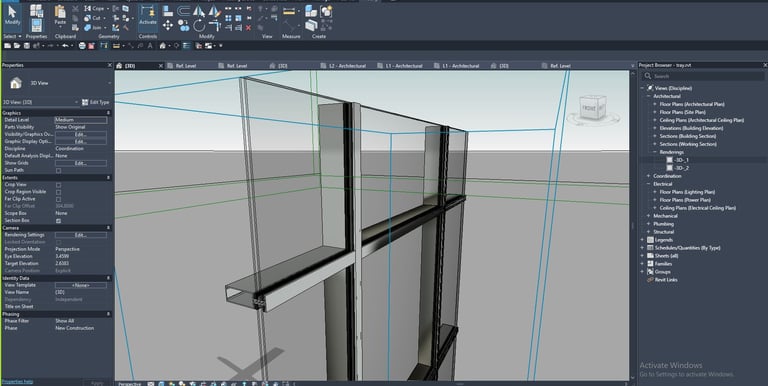
Task: Click the Print icon in Quick Access toolbar
Action: tap(82, 46)
